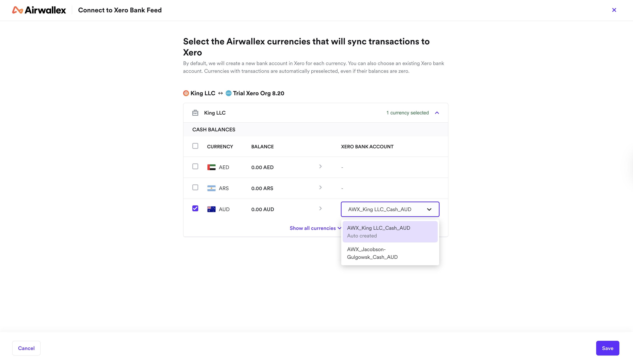The height and width of the screenshot is (364, 633).
Task: Click the '1 currency selected' text
Action: point(408,113)
